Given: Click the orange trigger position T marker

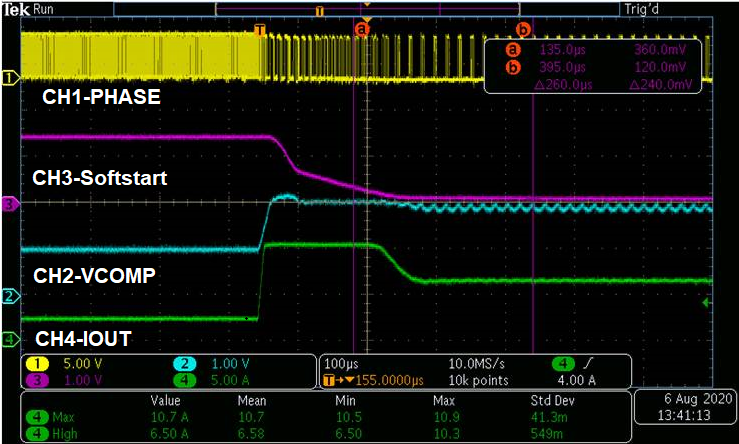Looking at the screenshot, I should pyautogui.click(x=260, y=30).
